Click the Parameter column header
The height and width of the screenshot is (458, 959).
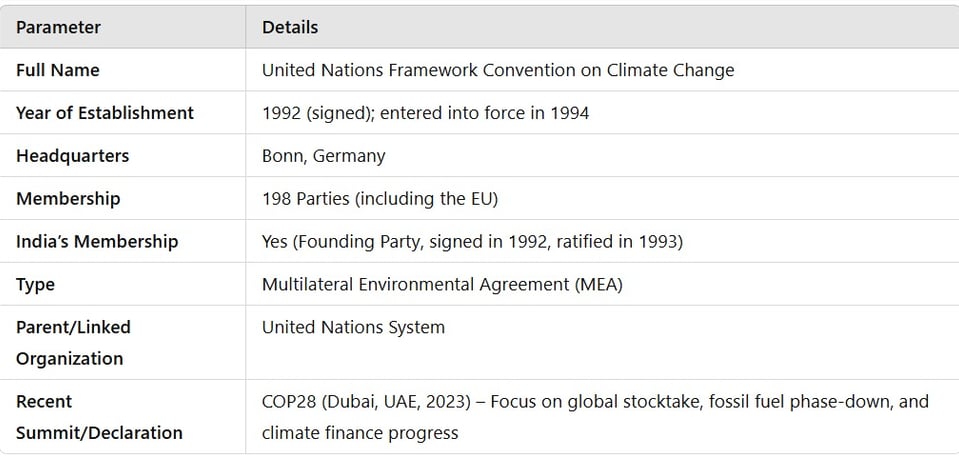click(x=58, y=28)
